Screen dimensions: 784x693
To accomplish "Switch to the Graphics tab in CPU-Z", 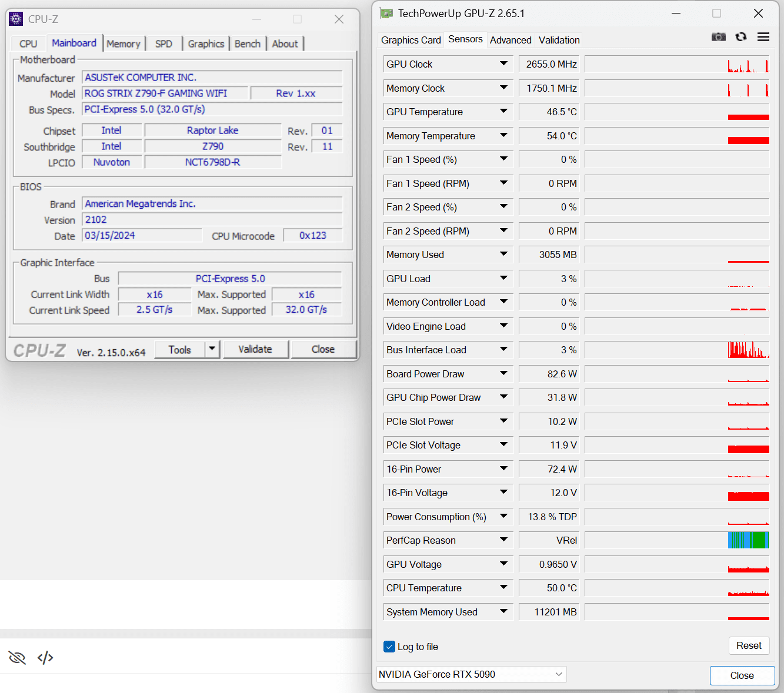I will (206, 43).
